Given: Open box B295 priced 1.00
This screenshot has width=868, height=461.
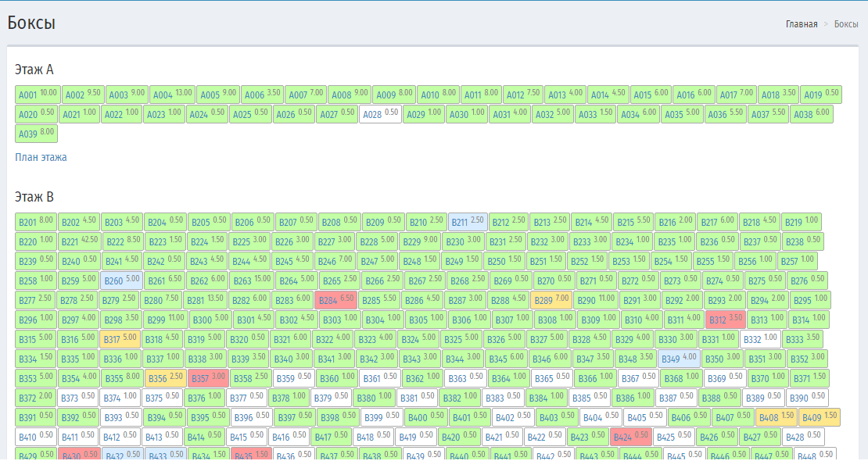Looking at the screenshot, I should 810,300.
